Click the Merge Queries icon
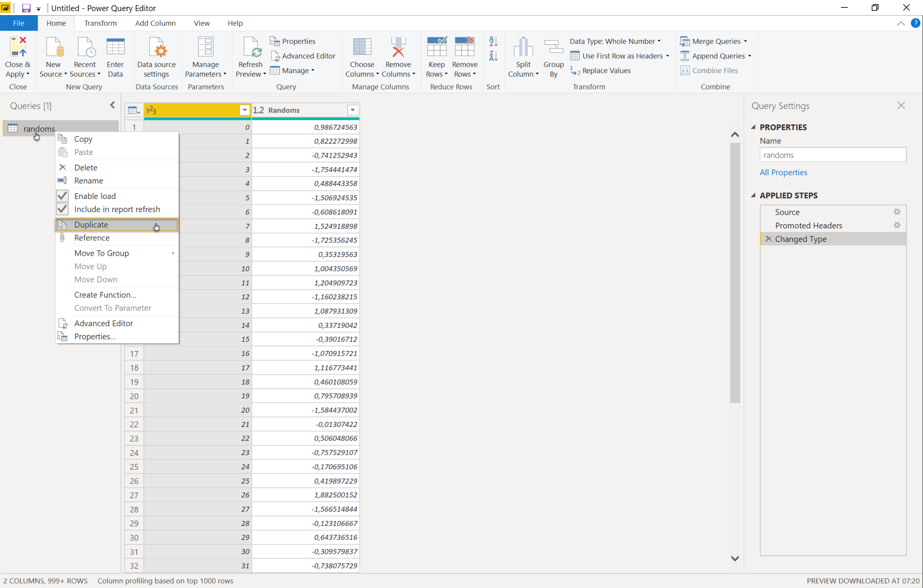The width and height of the screenshot is (923, 588). click(684, 41)
